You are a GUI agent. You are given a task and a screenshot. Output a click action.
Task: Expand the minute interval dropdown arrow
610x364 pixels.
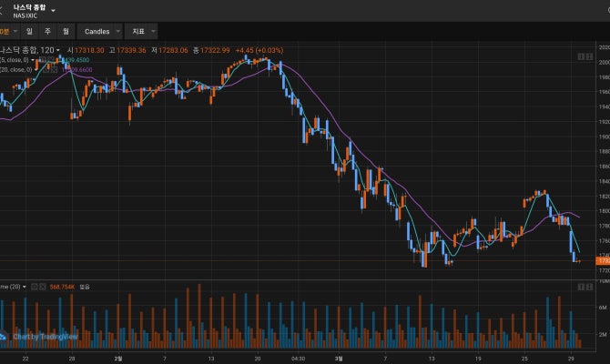[x=16, y=30]
